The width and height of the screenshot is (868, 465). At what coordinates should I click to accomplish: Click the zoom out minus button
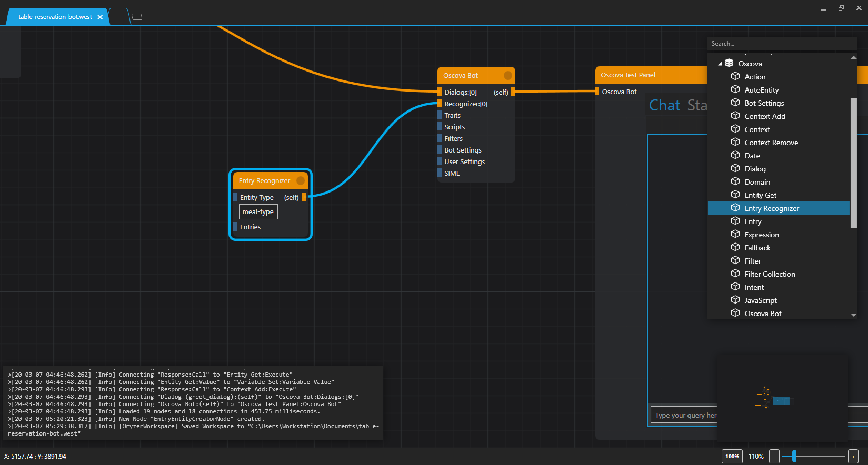point(774,456)
